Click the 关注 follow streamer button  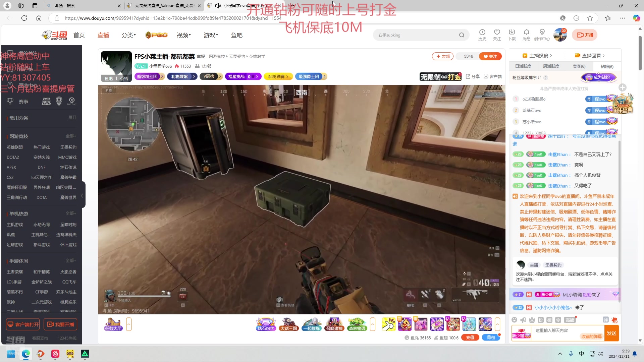point(490,56)
